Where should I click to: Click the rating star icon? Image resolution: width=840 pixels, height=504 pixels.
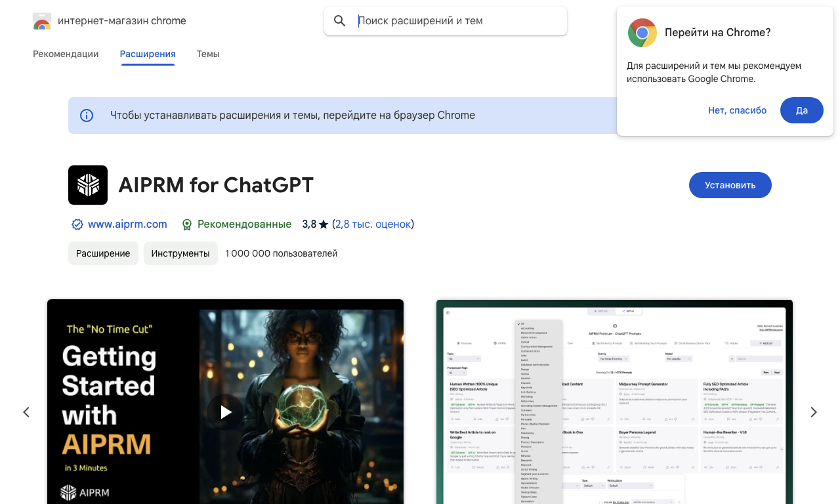324,224
